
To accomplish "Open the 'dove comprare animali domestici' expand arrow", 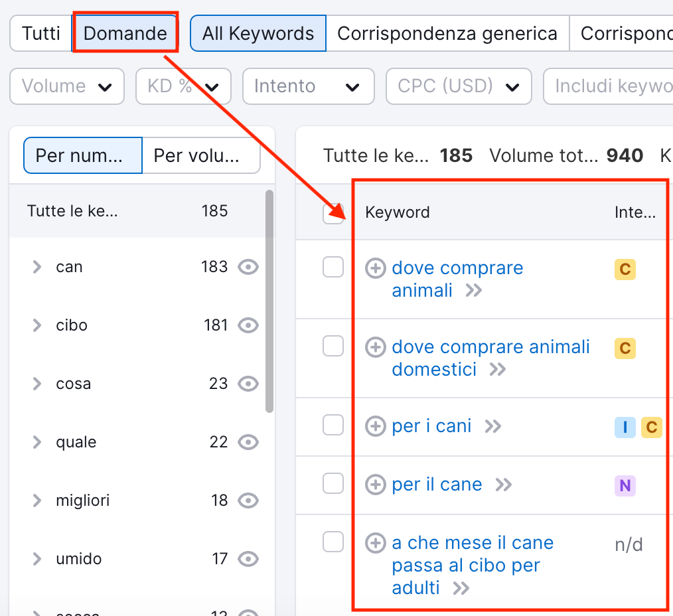I will 497,370.
